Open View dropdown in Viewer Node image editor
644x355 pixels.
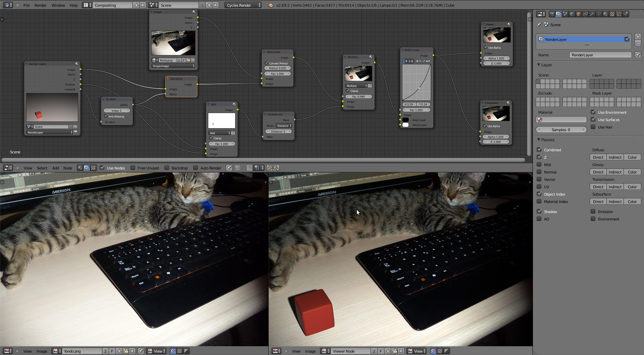pos(417,351)
